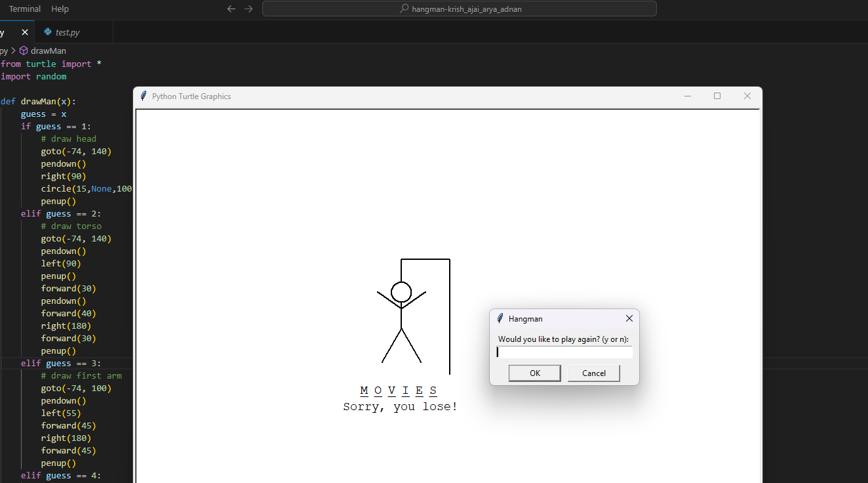Click the '# draw first arm' comment

pos(81,375)
